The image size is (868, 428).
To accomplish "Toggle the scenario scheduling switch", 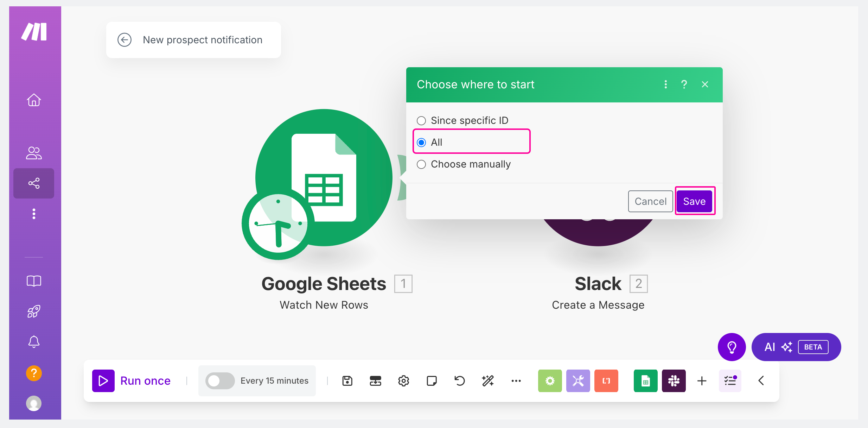I will pos(220,381).
